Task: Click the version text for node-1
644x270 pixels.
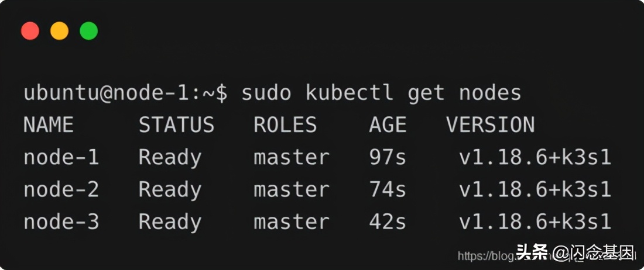Action: coord(535,157)
